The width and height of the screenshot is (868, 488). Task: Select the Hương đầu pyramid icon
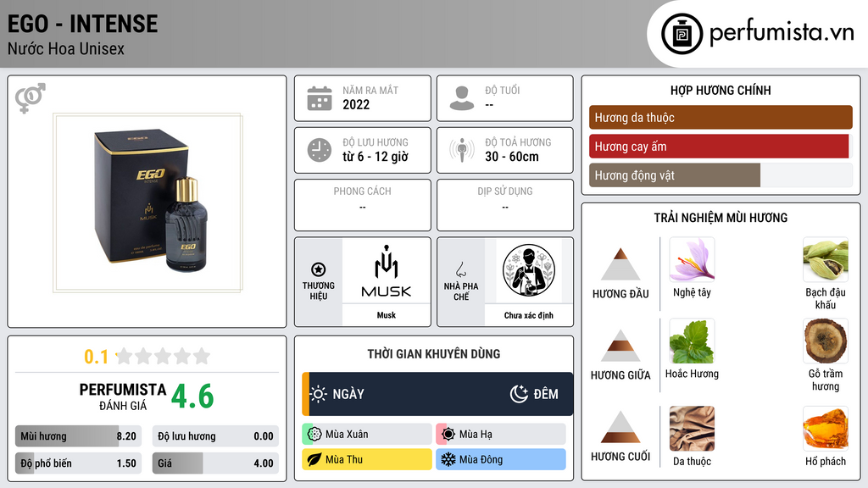(620, 264)
